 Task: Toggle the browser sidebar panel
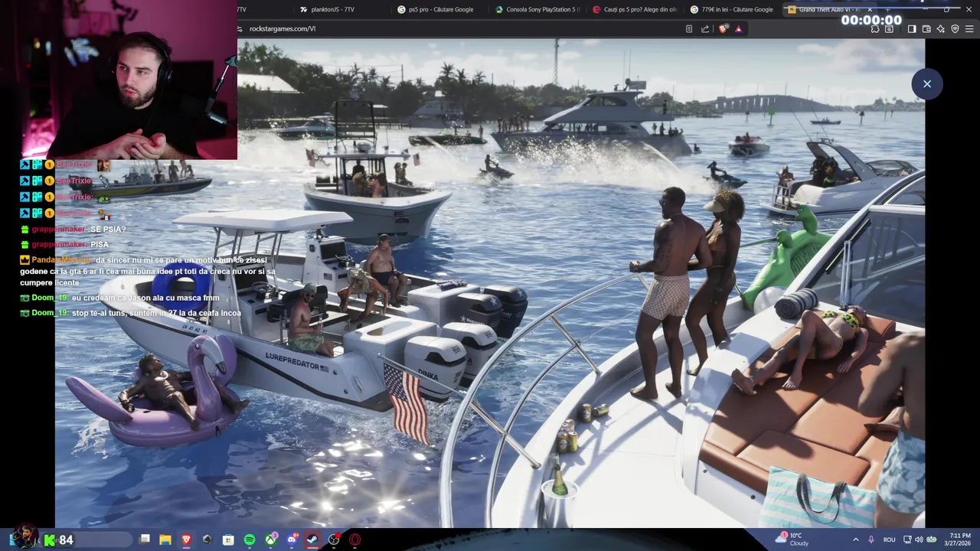[x=912, y=29]
